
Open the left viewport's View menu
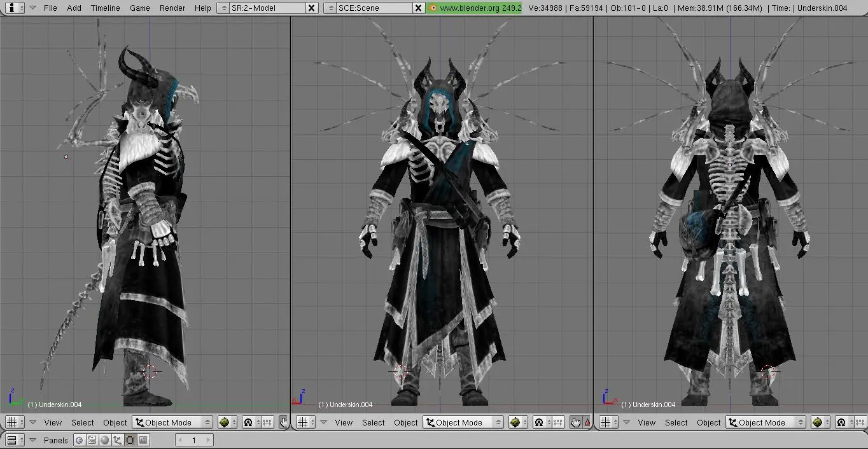(53, 422)
